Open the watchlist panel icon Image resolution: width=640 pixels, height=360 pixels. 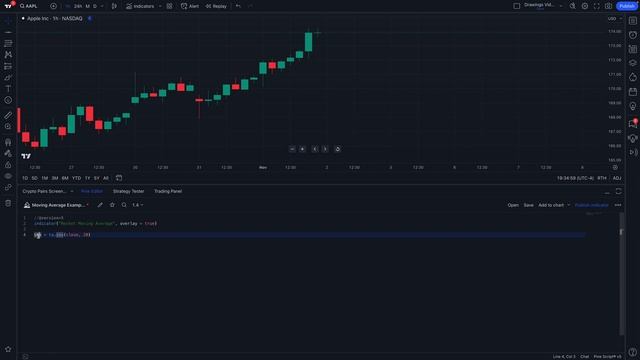(633, 21)
